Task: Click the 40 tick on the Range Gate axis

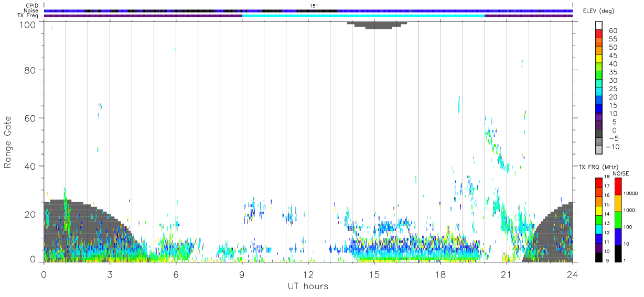Action: pos(30,166)
